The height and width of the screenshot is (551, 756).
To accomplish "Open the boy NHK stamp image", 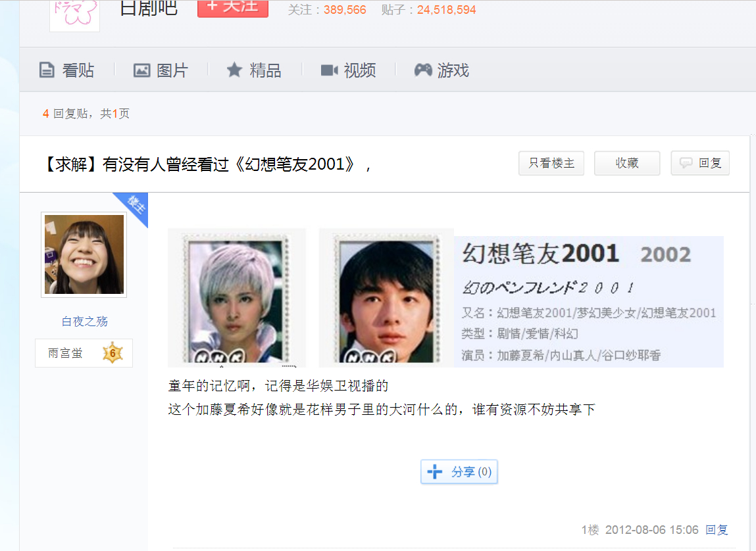I will (x=386, y=298).
